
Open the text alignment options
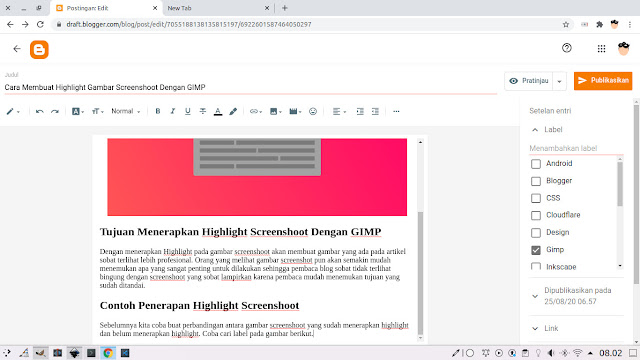coord(339,111)
